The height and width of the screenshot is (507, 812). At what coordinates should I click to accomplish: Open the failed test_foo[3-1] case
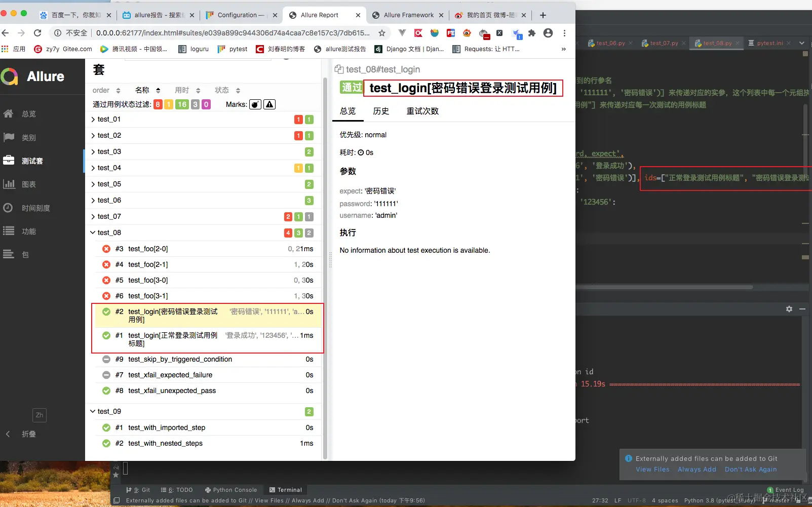pos(208,296)
